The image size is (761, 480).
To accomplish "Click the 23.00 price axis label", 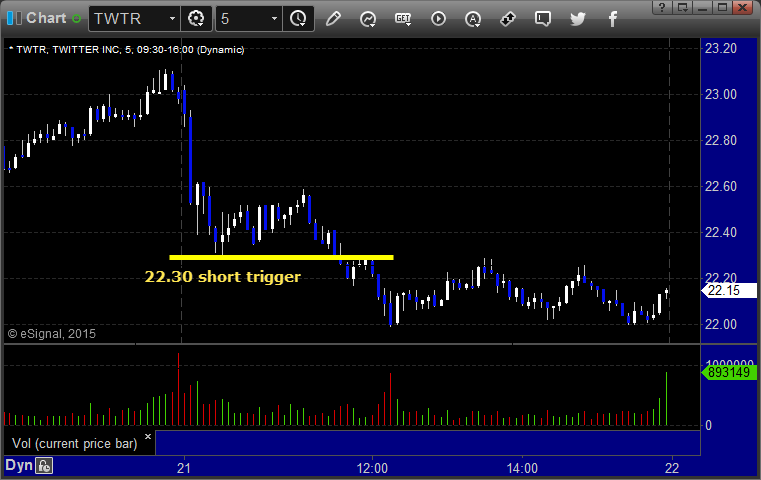I will 721,94.
